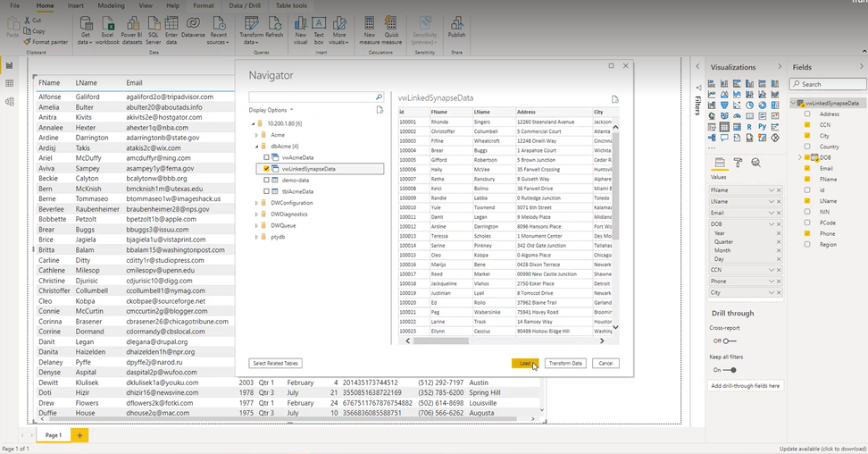Click the Navigator preview horizontal scrollbar

(x=442, y=340)
